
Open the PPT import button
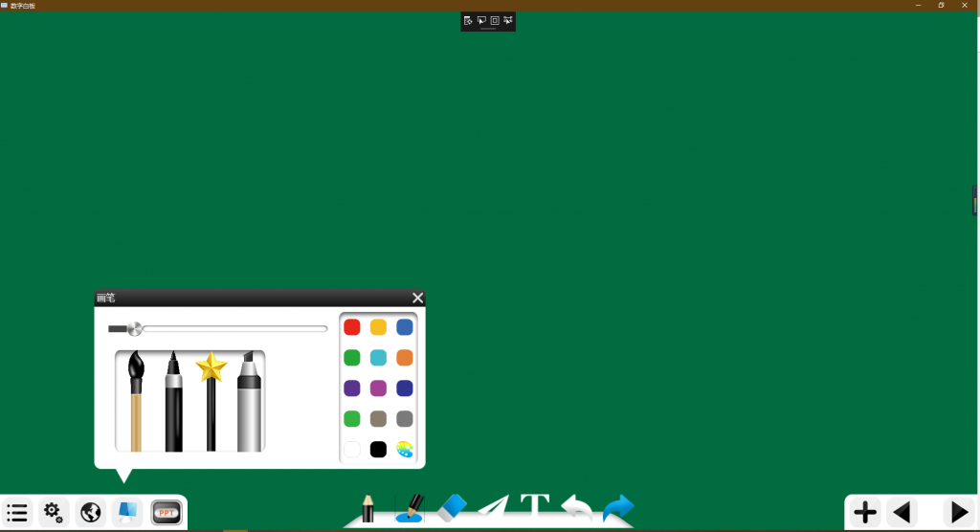point(167,513)
